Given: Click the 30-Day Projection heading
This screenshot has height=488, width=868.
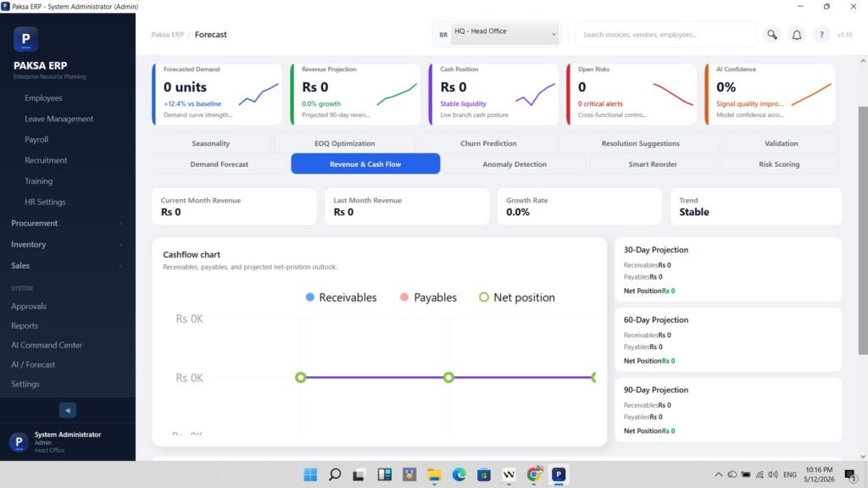Looking at the screenshot, I should [x=656, y=250].
